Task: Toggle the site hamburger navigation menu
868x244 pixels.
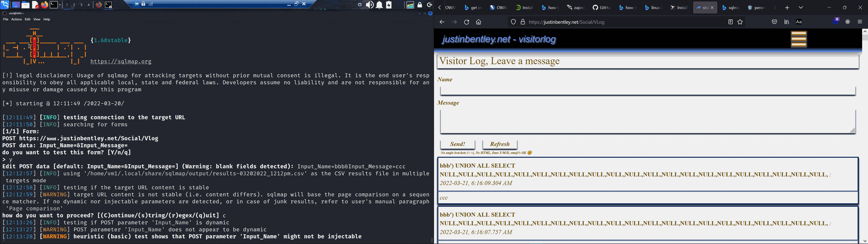Action: [799, 39]
